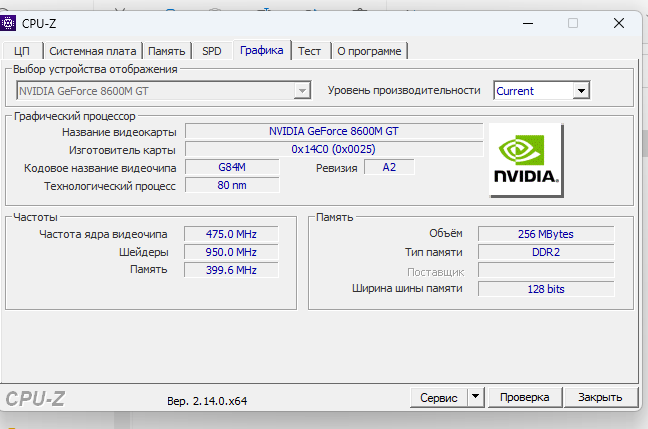Click the revision value A2
The height and width of the screenshot is (429, 648).
click(x=389, y=167)
